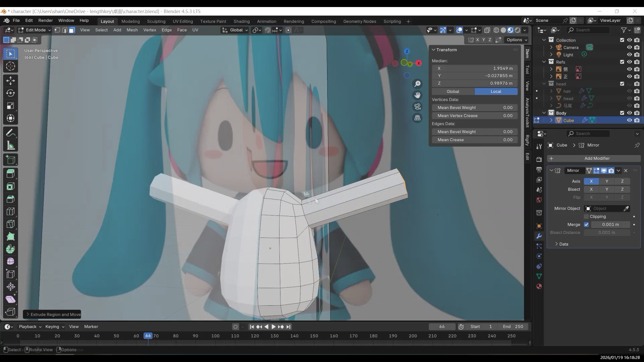Switch to face select mode
This screenshot has width=644, height=362.
click(x=72, y=30)
